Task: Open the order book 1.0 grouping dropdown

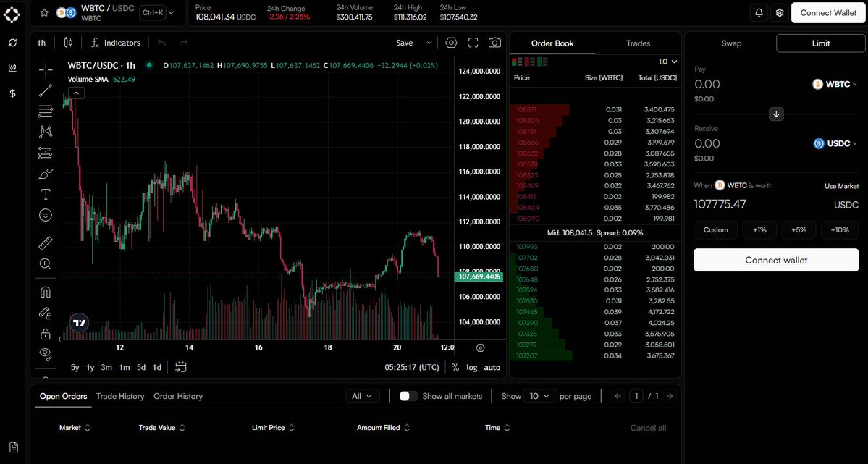Action: pyautogui.click(x=667, y=62)
